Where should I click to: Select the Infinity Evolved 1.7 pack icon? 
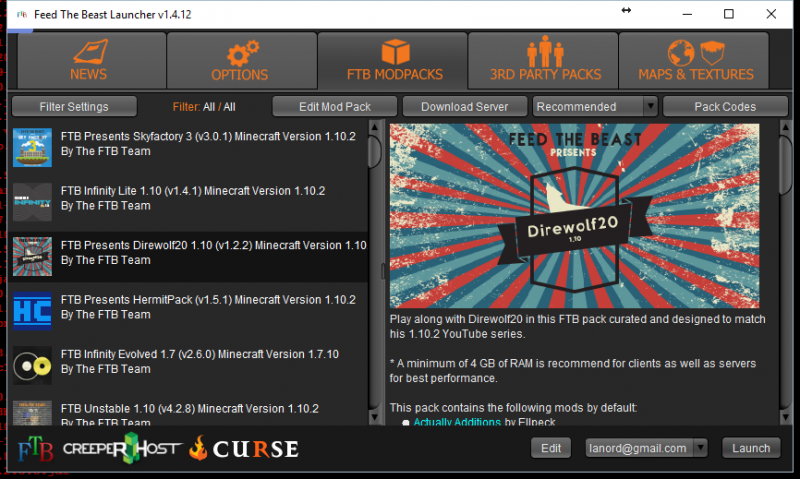click(x=32, y=366)
